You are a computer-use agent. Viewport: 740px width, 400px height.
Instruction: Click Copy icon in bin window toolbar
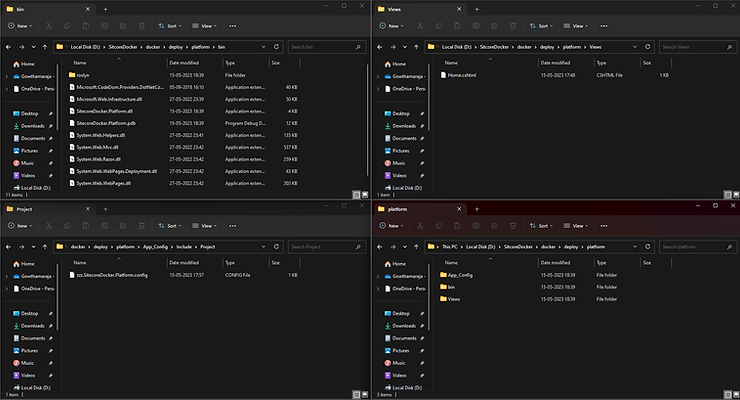pos(67,26)
